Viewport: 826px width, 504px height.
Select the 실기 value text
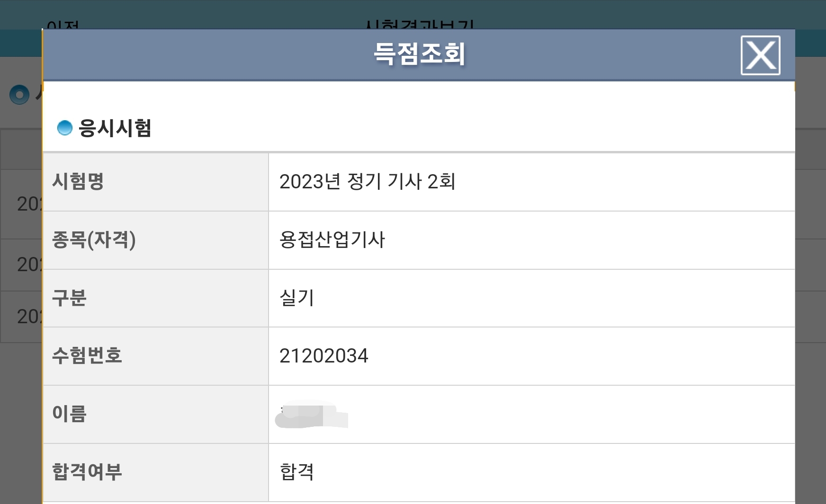297,298
